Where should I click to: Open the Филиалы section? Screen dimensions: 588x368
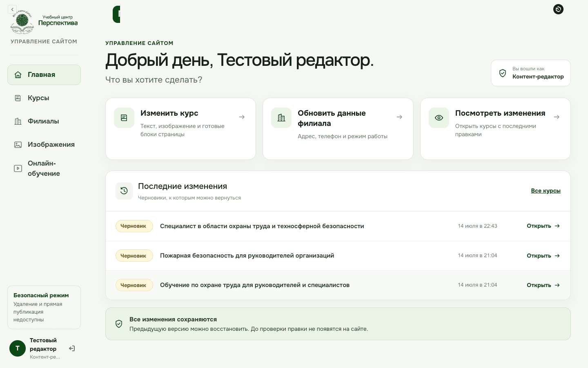(x=44, y=121)
